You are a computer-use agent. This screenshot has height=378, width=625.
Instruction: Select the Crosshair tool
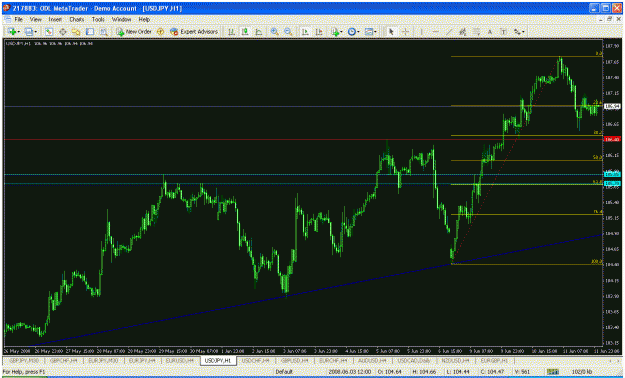(x=405, y=32)
